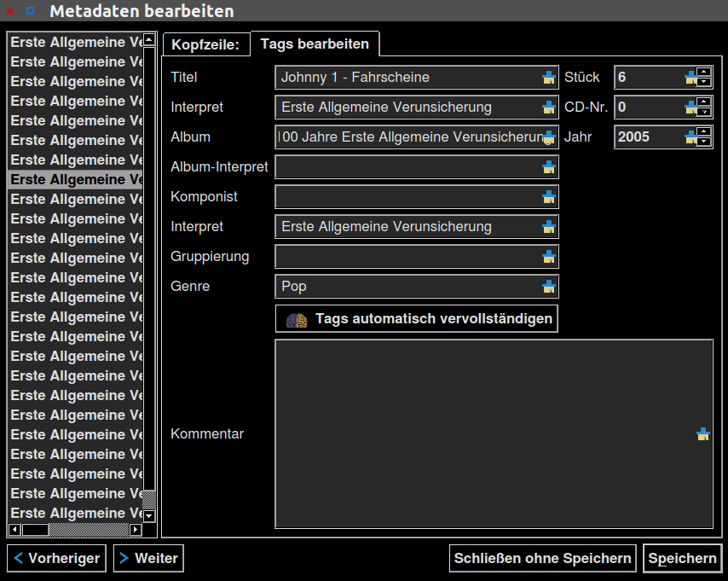The image size is (728, 581).
Task: Go back with the Vorheriger button
Action: pos(56,559)
